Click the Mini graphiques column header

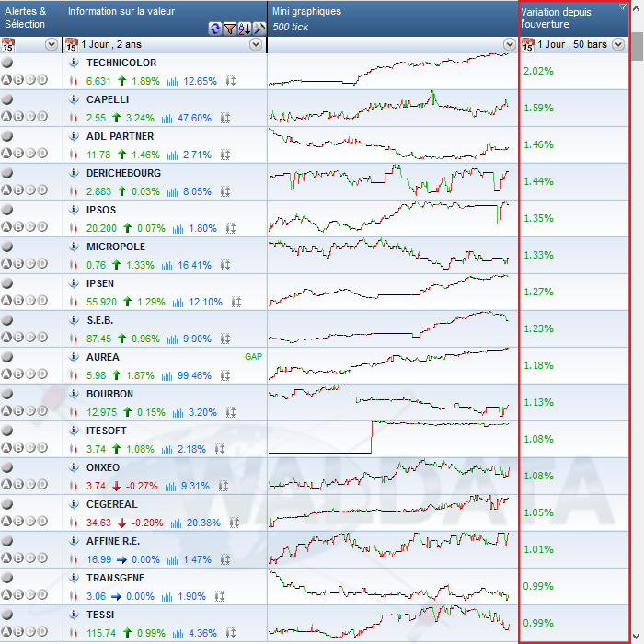393,18
